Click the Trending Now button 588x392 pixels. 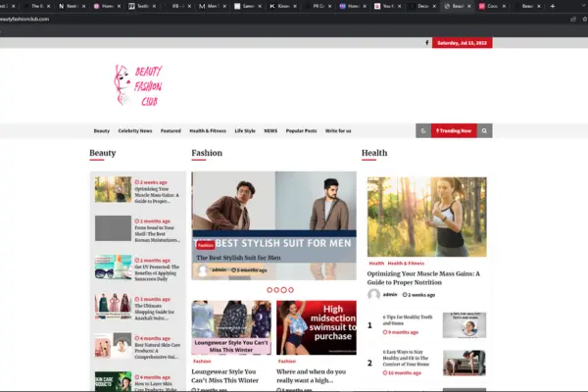coord(454,131)
